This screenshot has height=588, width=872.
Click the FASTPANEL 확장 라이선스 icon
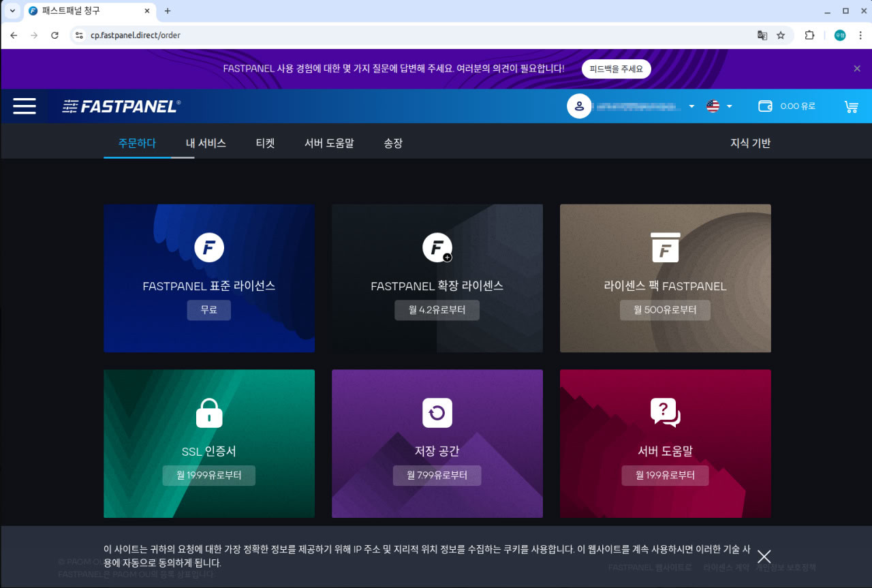tap(437, 247)
